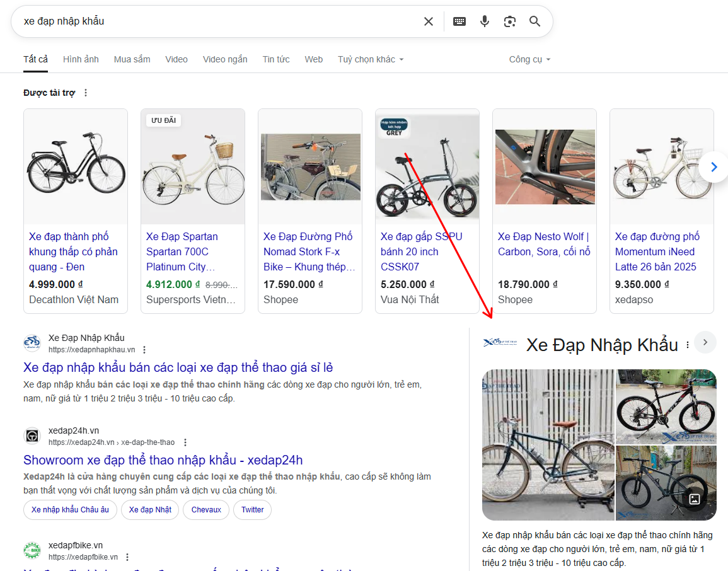Image resolution: width=728 pixels, height=571 pixels.
Task: Click sale price 4.912.000 ₫
Action: pos(173,284)
